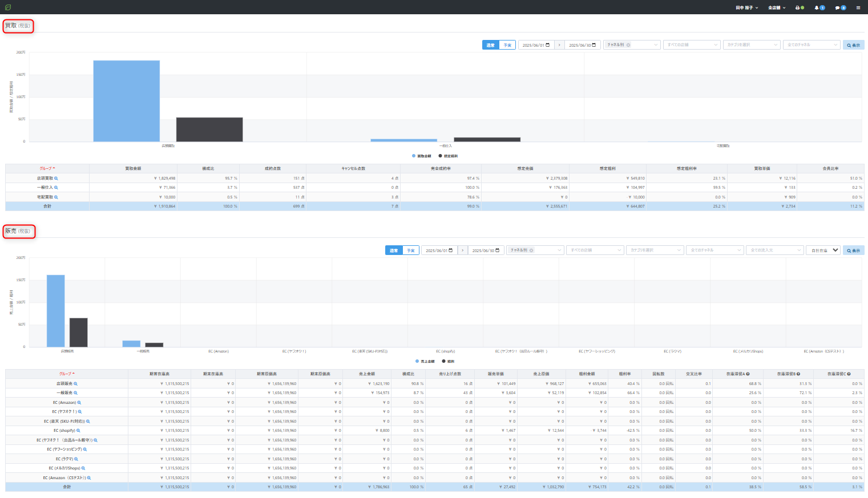Open the chat messages icon
This screenshot has height=498, width=868.
[838, 7]
